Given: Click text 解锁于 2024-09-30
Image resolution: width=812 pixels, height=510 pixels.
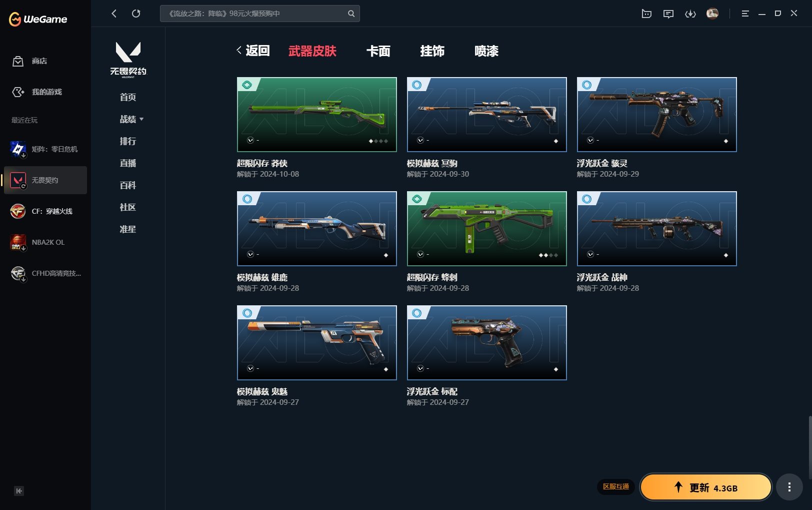Looking at the screenshot, I should pos(438,174).
